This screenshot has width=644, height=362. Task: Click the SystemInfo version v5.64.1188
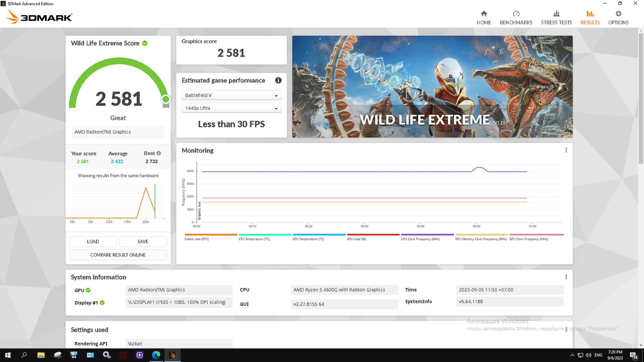tap(509, 301)
